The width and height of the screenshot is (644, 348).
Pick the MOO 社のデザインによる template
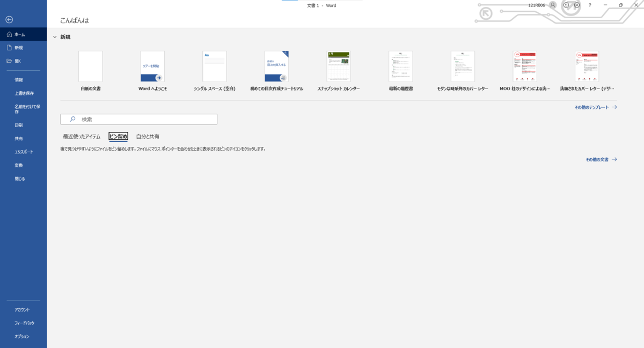click(525, 71)
